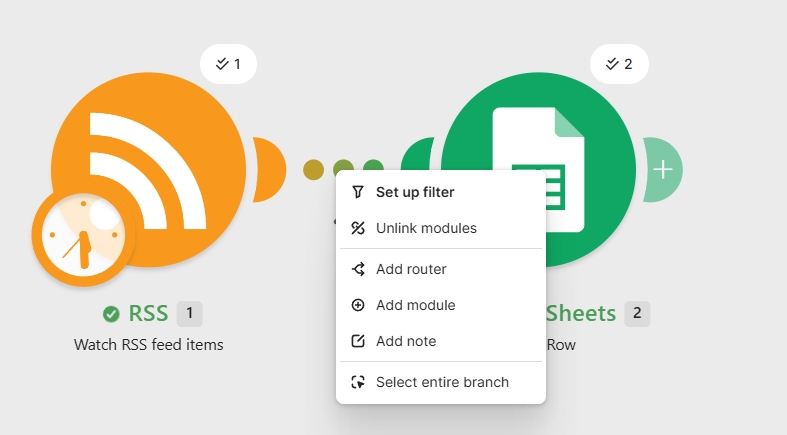Choose Add module from context menu
The height and width of the screenshot is (435, 787).
(441, 305)
